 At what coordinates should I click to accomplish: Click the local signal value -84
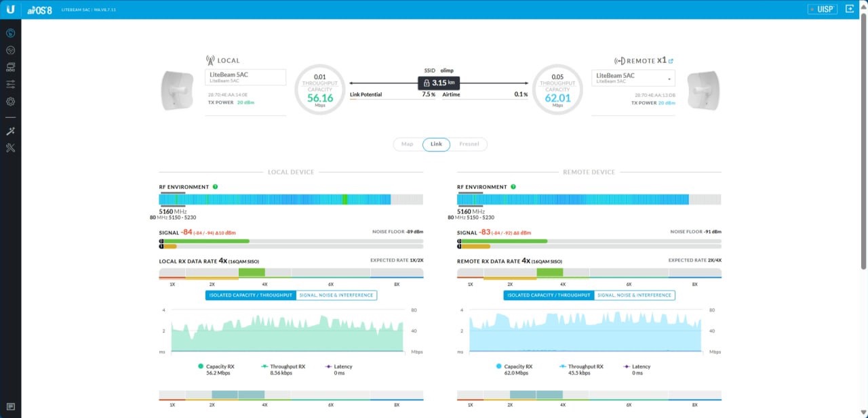pos(186,232)
